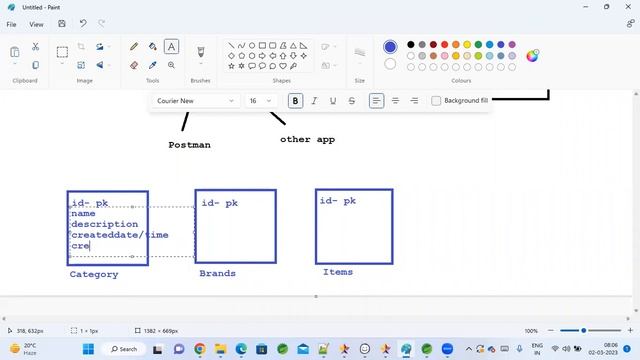
Task: Click the Resize and skew icon
Action: pyautogui.click(x=81, y=65)
